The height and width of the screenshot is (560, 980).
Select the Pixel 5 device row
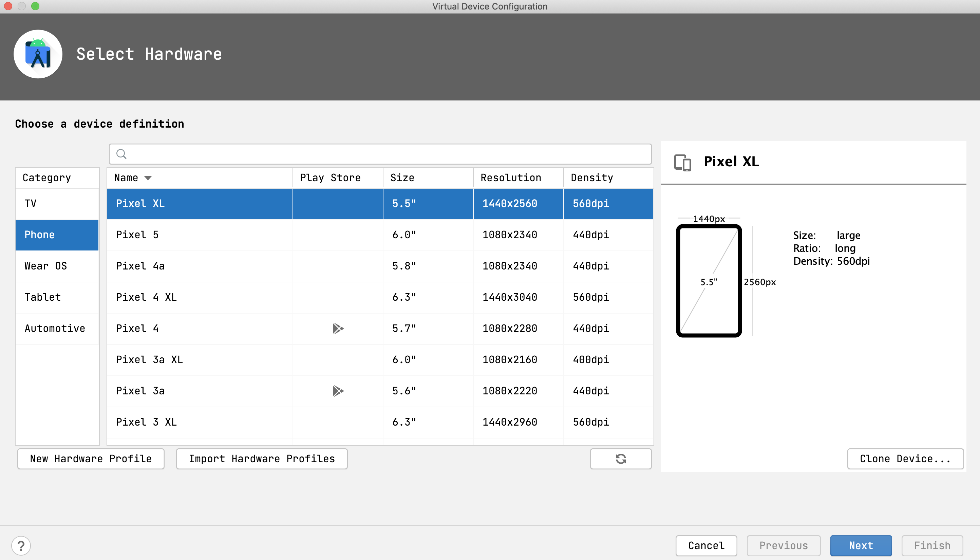pyautogui.click(x=380, y=235)
